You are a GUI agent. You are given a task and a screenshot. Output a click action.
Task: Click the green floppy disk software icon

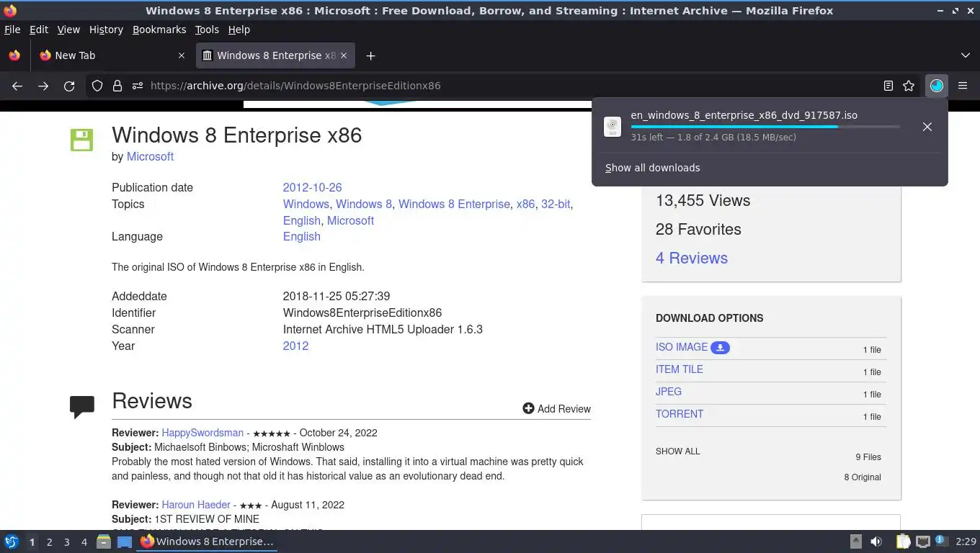point(81,140)
